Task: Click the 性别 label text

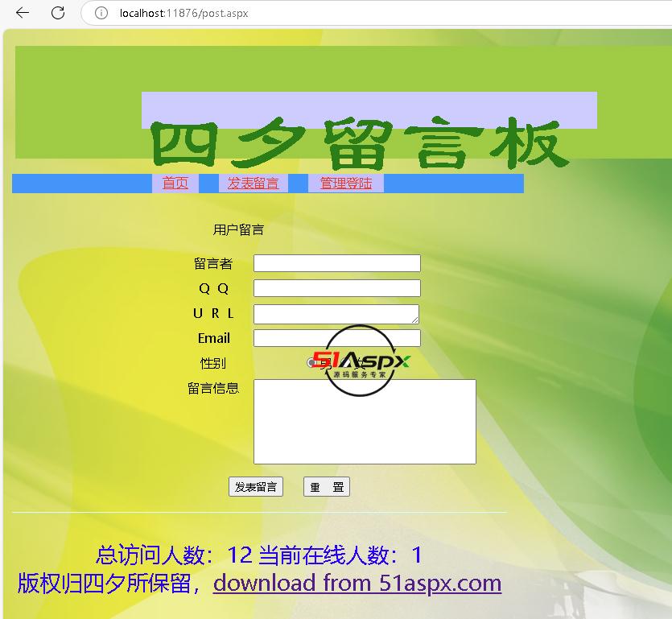Action: click(x=213, y=364)
